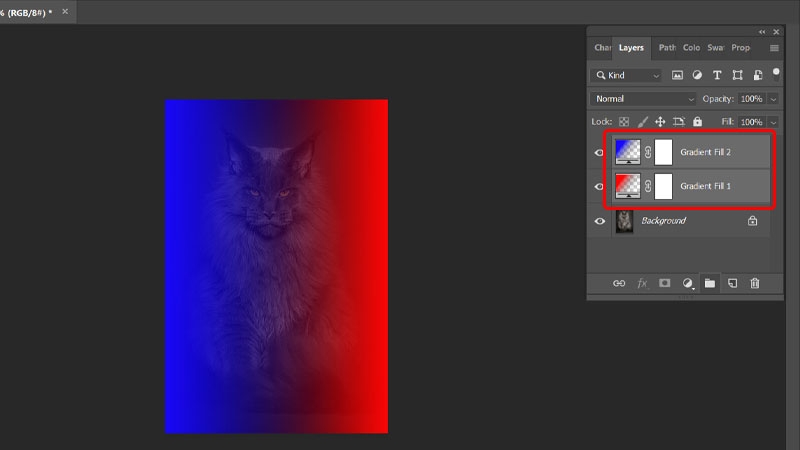Toggle layer filtering on/off switch
Image resolution: width=800 pixels, height=450 pixels.
point(776,73)
